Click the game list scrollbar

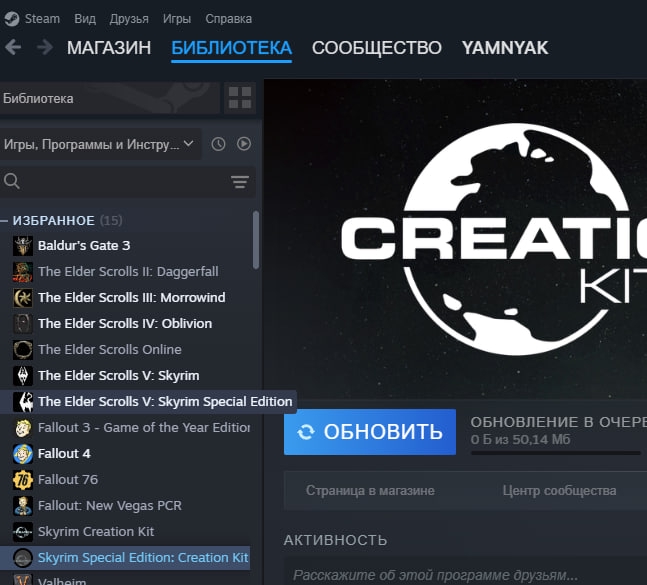[x=256, y=240]
